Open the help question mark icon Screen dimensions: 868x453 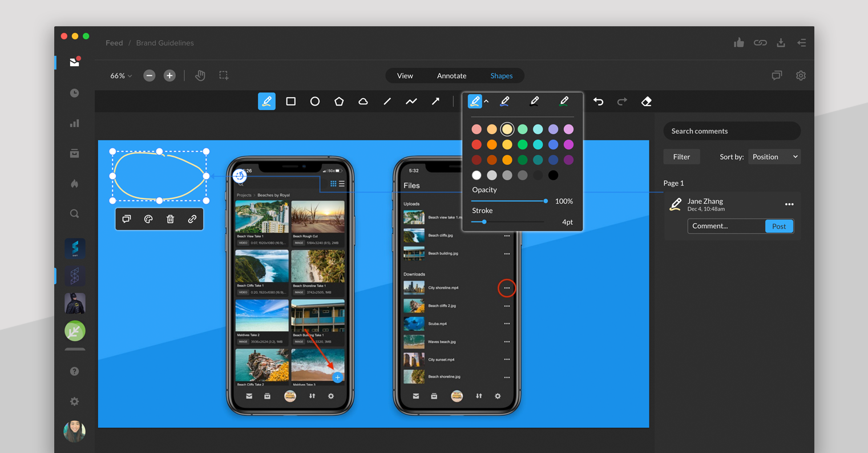[x=74, y=371]
